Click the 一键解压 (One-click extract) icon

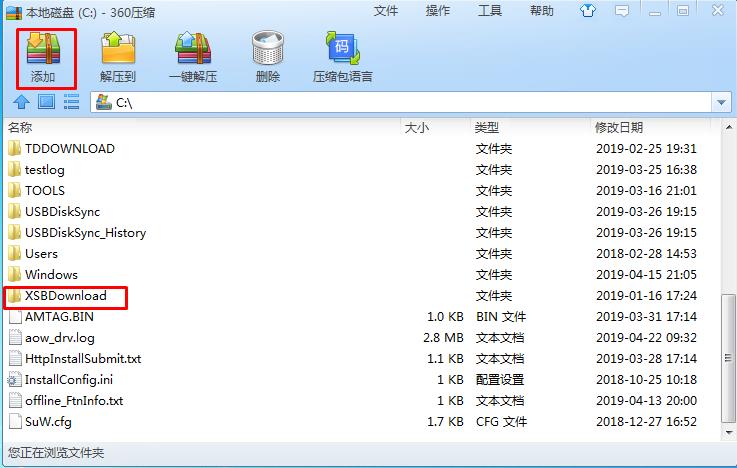193,53
